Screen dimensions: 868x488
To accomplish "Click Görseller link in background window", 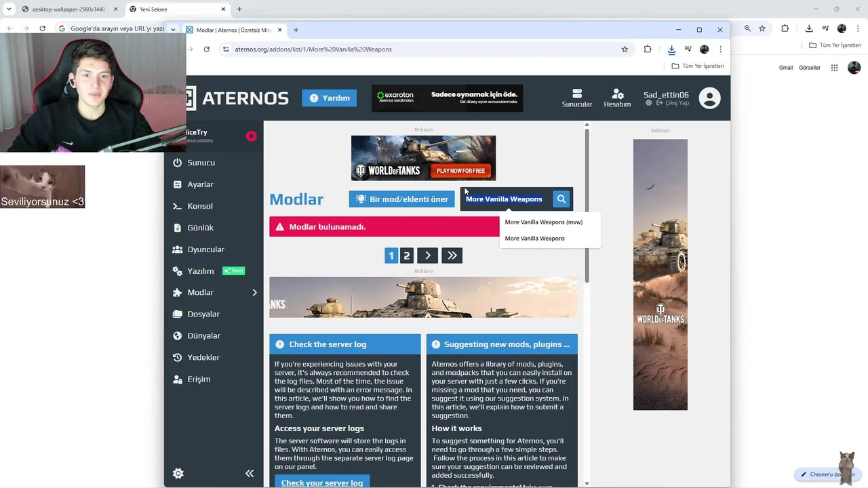I will 810,68.
